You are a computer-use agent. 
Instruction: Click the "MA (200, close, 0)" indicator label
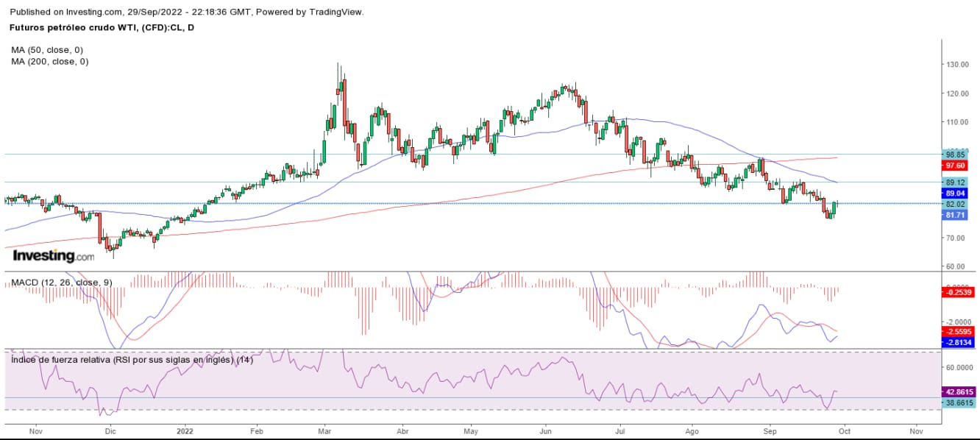[x=50, y=62]
